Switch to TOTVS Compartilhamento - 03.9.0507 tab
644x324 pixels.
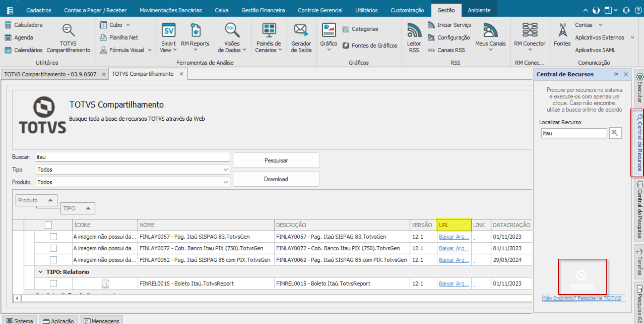(x=50, y=74)
